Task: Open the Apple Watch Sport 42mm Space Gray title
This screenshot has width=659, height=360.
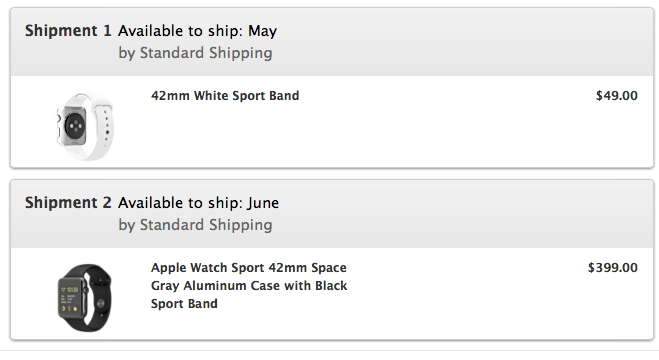Action: [x=249, y=286]
